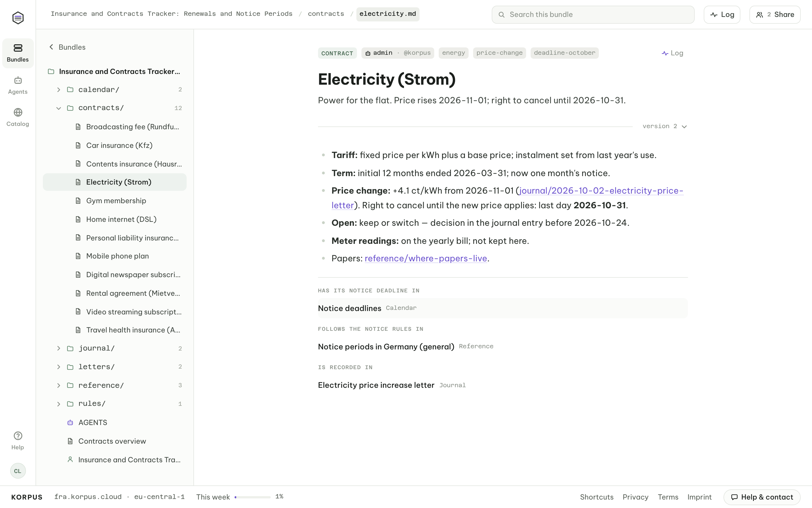This screenshot has width=812, height=508.
Task: Open the Catalog globe section
Action: point(18,117)
